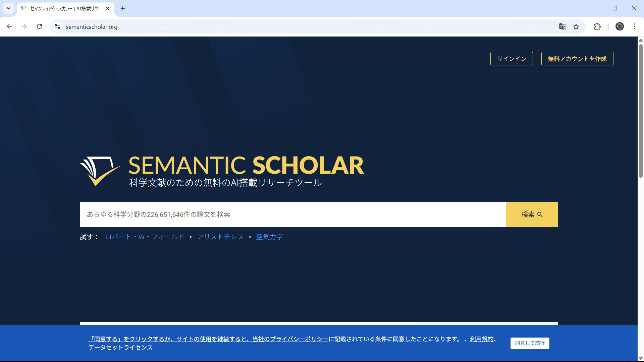The image size is (644, 362).
Task: Bookmark this page with the star icon
Action: pyautogui.click(x=576, y=26)
